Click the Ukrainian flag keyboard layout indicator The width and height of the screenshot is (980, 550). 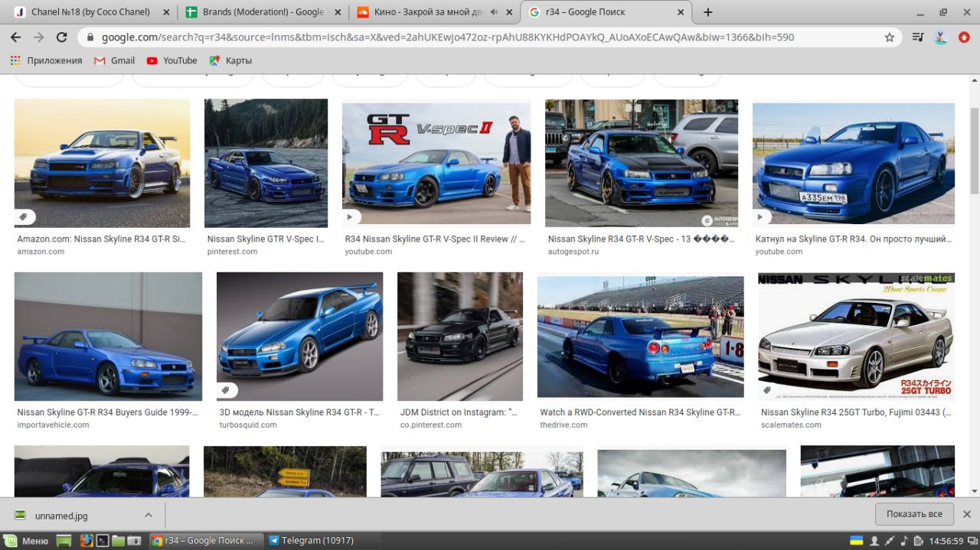[x=857, y=541]
